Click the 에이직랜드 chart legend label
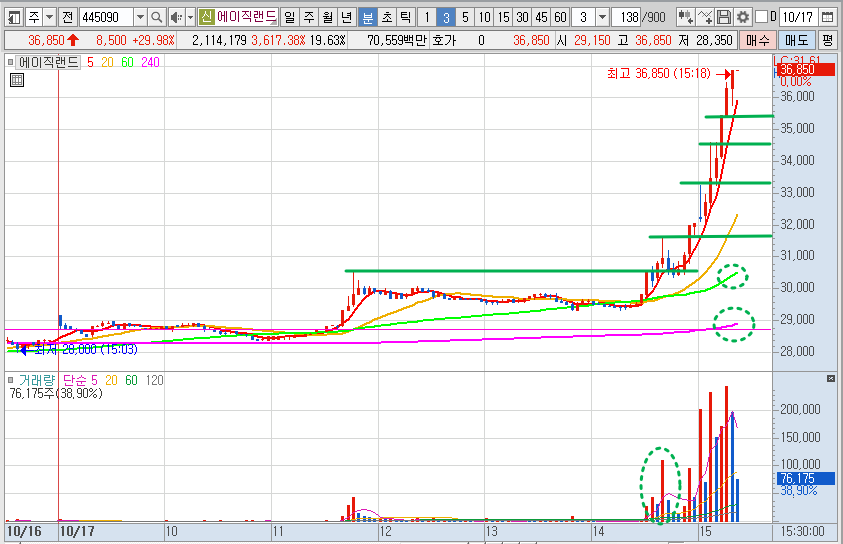 (48, 62)
